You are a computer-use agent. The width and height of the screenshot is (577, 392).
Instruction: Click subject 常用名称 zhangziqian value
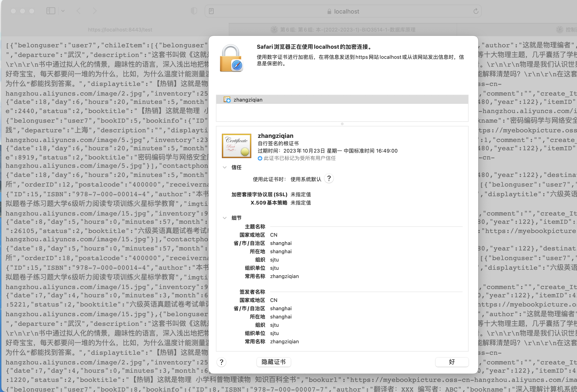pyautogui.click(x=285, y=276)
